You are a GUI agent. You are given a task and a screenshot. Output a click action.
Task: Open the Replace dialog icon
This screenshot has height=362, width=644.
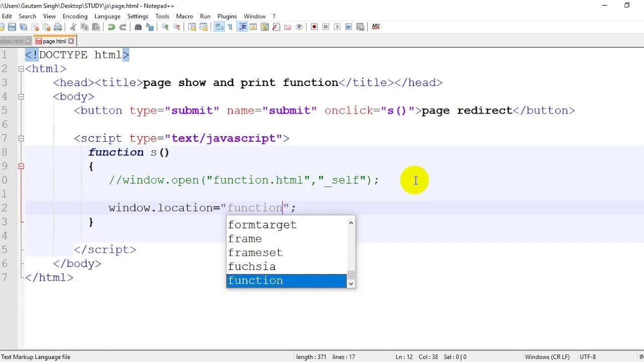[x=150, y=27]
